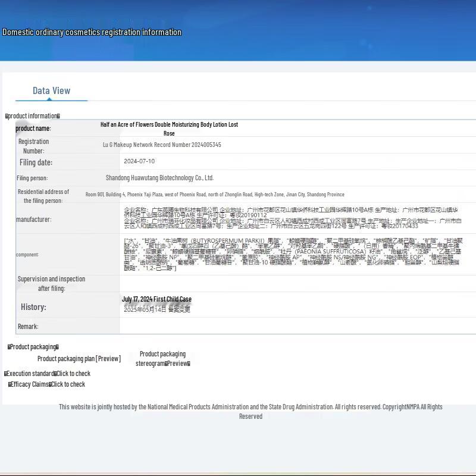Click to check Execution standard

[73, 374]
